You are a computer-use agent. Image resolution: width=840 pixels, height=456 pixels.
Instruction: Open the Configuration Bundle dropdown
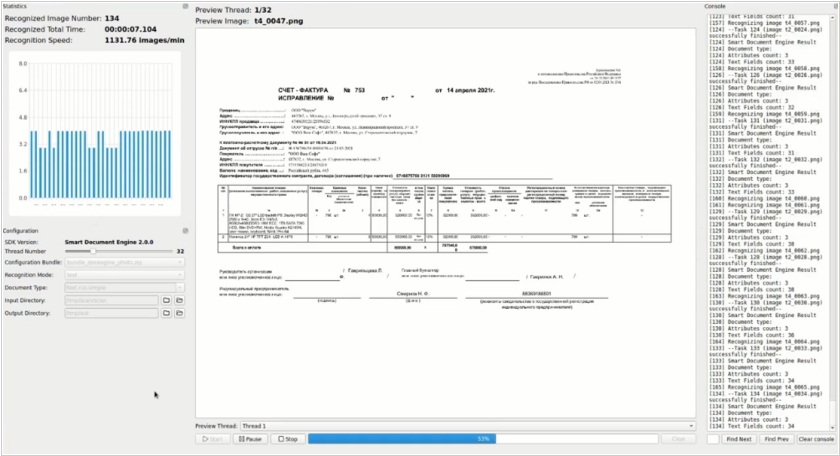coord(122,261)
